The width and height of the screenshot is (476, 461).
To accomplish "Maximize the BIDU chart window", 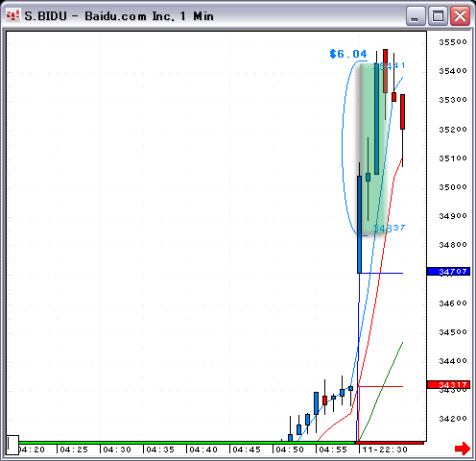I will tap(438, 15).
